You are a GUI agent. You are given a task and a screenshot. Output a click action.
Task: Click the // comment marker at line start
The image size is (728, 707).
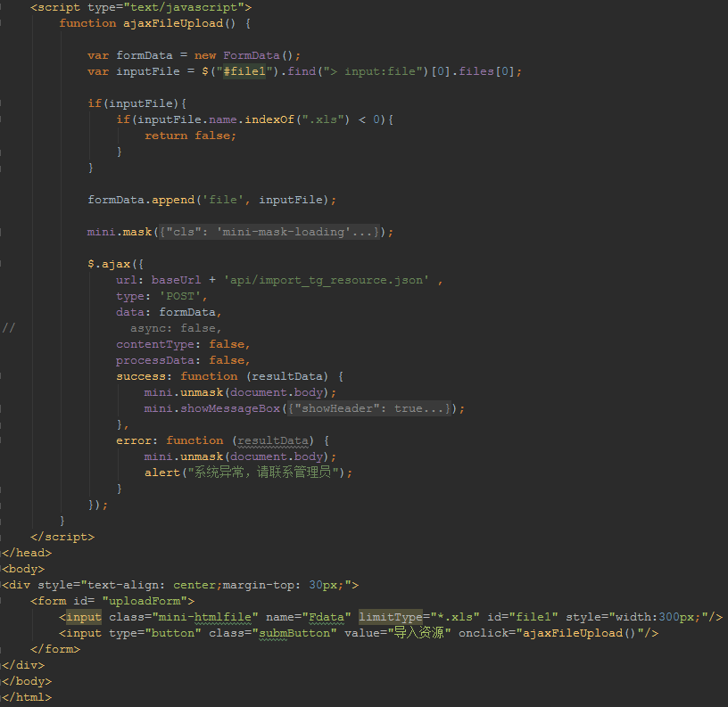click(x=9, y=328)
